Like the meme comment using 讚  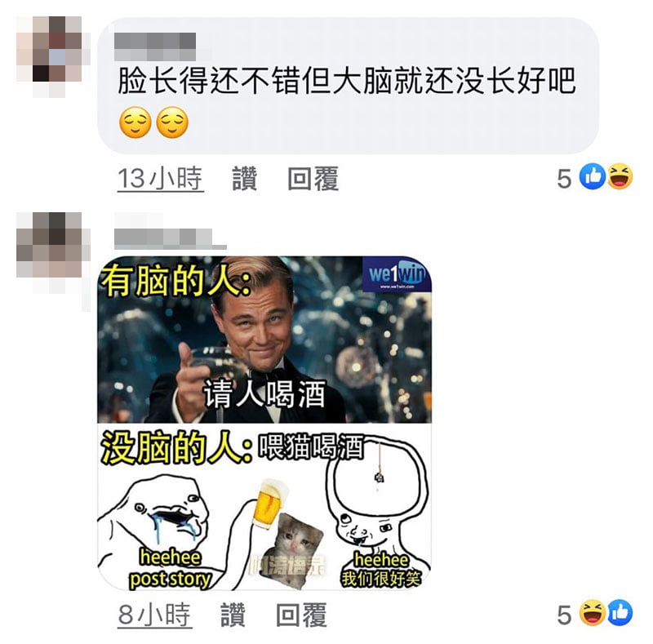pyautogui.click(x=233, y=615)
